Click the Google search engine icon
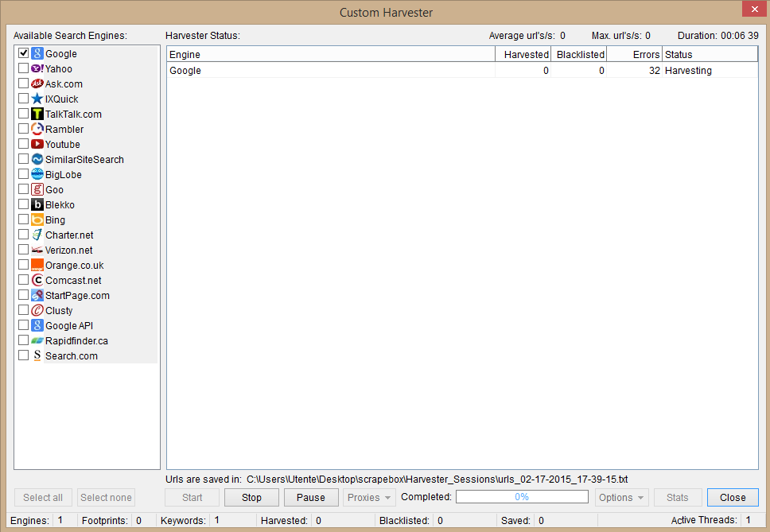Screen dimensions: 770x532 [37, 53]
